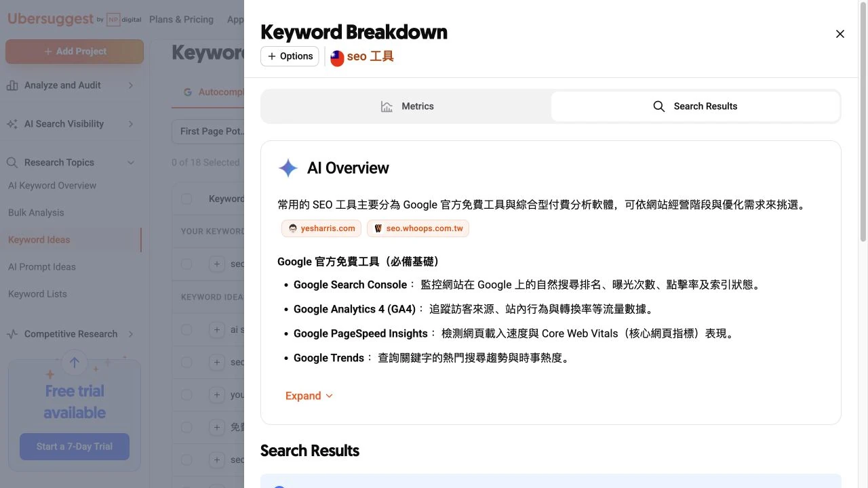
Task: Open the yesharris.com source chip
Action: pos(321,228)
